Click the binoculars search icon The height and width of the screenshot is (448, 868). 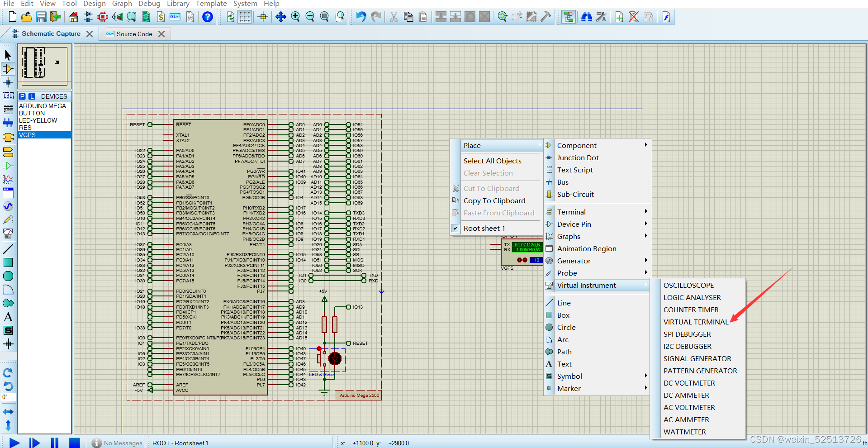(x=587, y=17)
